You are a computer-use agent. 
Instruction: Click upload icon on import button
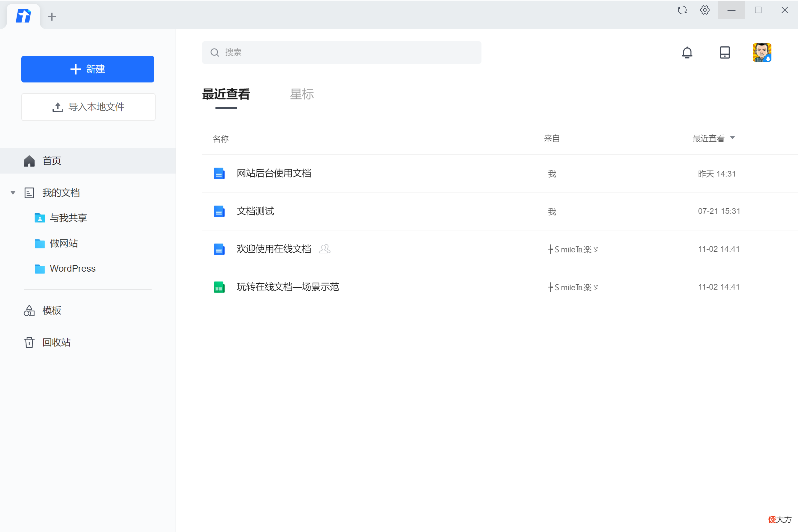[x=58, y=107]
